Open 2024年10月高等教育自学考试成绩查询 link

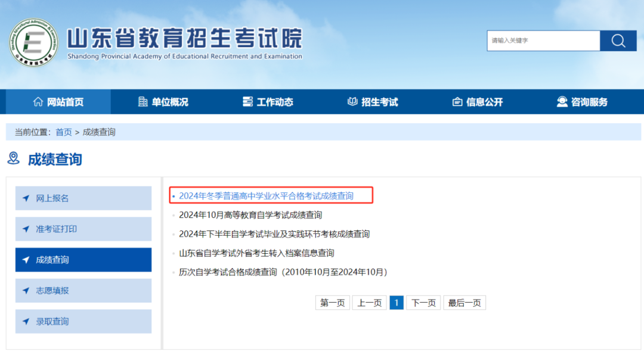pos(250,215)
